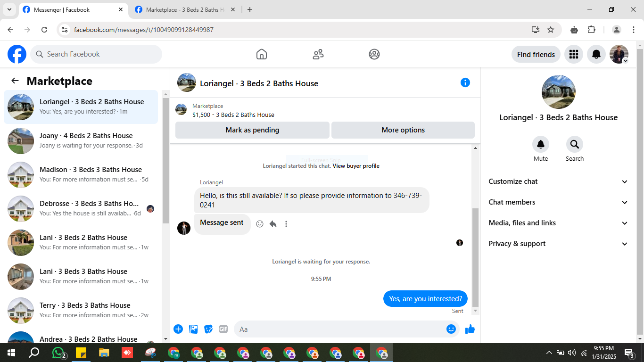Screen dimensions: 644x362
Task: Search in conversation using the magnifier button
Action: pos(575,144)
